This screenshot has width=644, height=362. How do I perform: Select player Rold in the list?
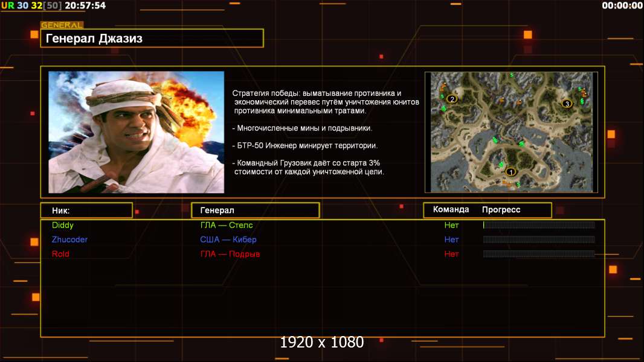coord(60,254)
